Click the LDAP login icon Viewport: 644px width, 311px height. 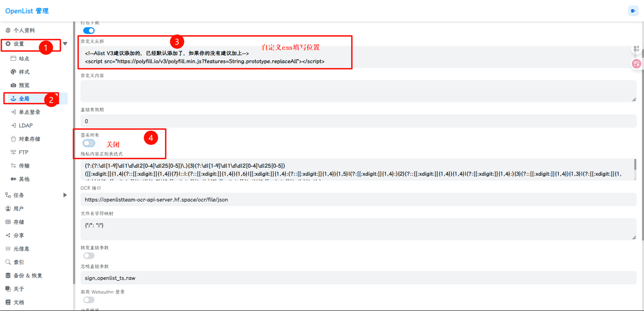pos(14,126)
